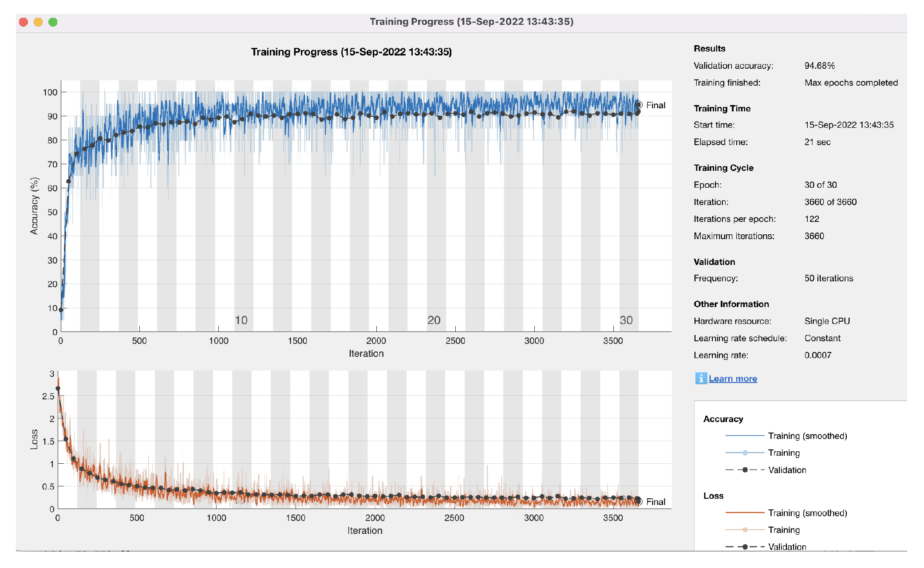This screenshot has width=924, height=568.
Task: Click the Final marker on accuracy plot
Action: tap(639, 105)
